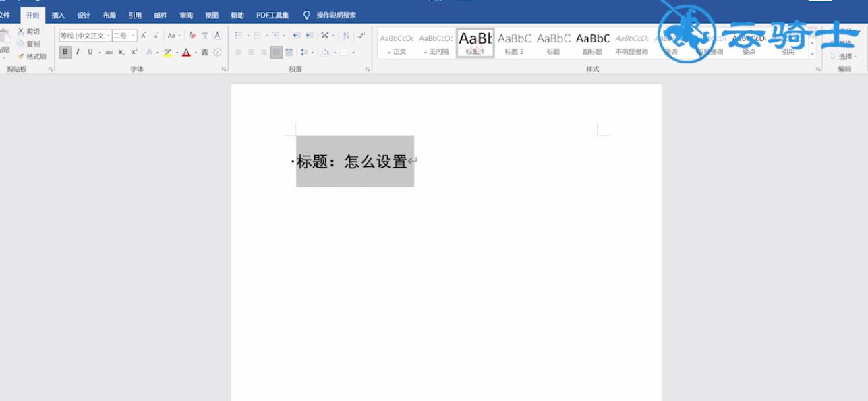Click the Sort A-Z icon
The width and height of the screenshot is (868, 401).
tap(346, 35)
